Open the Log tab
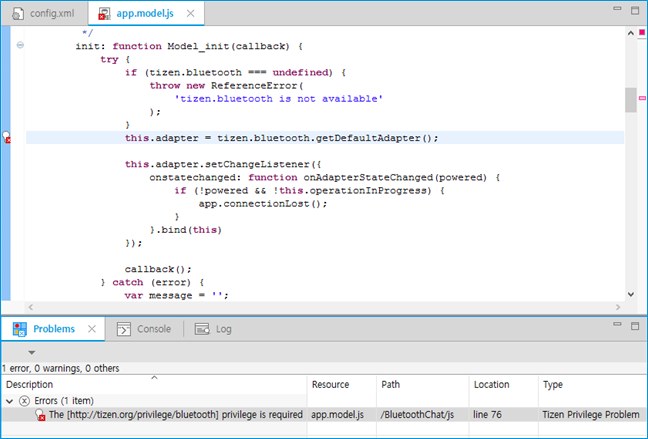Screen dimensions: 648x439 click(x=223, y=328)
